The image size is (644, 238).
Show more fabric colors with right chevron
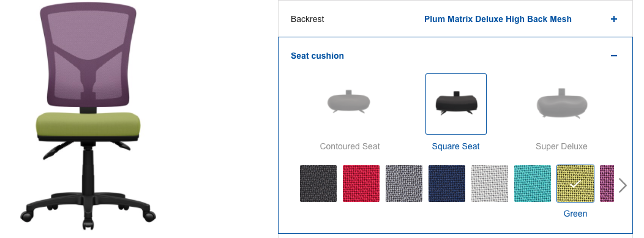(x=623, y=185)
